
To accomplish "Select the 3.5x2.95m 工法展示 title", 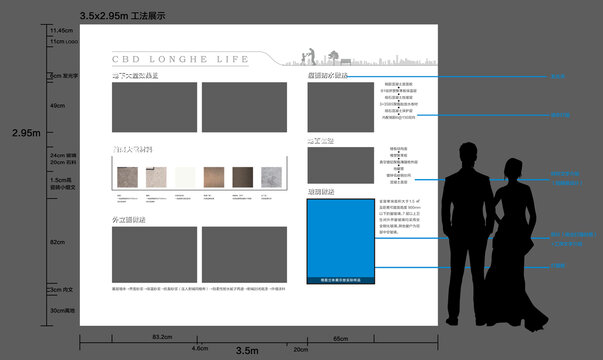I will point(123,16).
